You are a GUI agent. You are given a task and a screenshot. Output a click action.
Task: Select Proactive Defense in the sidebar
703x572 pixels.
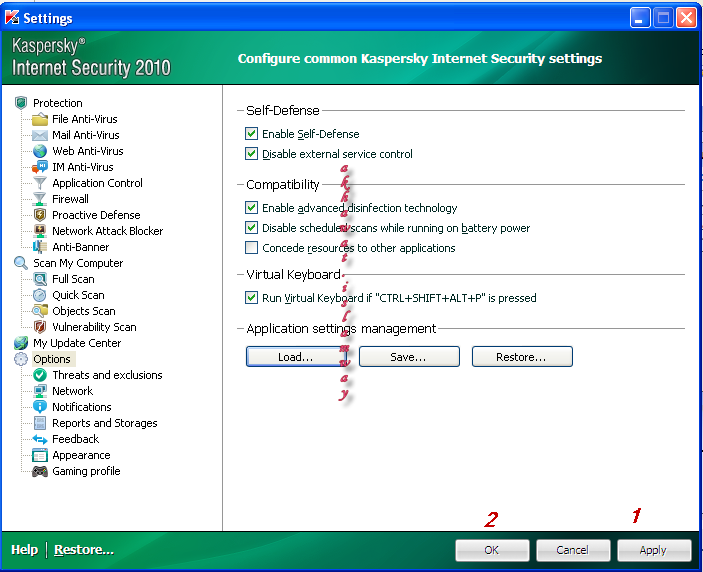pyautogui.click(x=96, y=215)
